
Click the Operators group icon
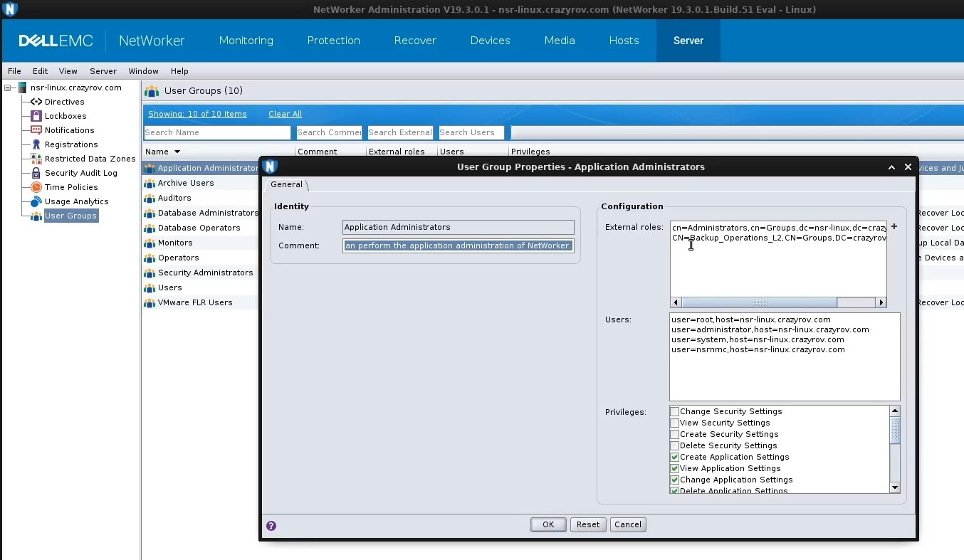click(150, 258)
